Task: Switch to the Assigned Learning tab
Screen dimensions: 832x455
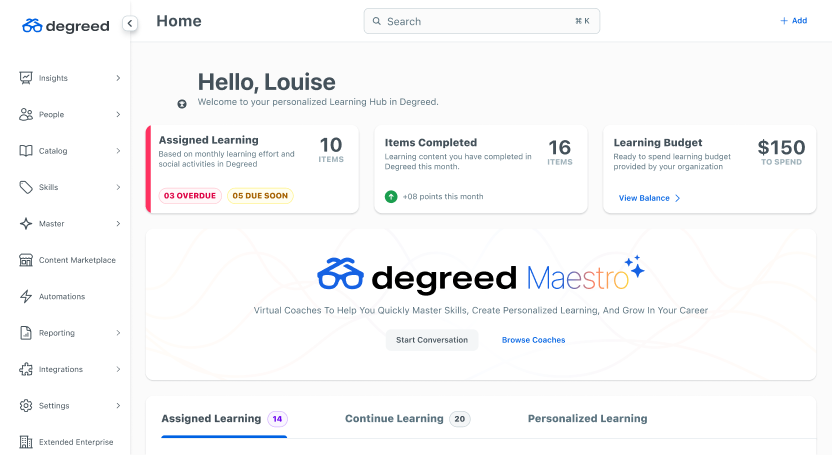Action: (224, 419)
